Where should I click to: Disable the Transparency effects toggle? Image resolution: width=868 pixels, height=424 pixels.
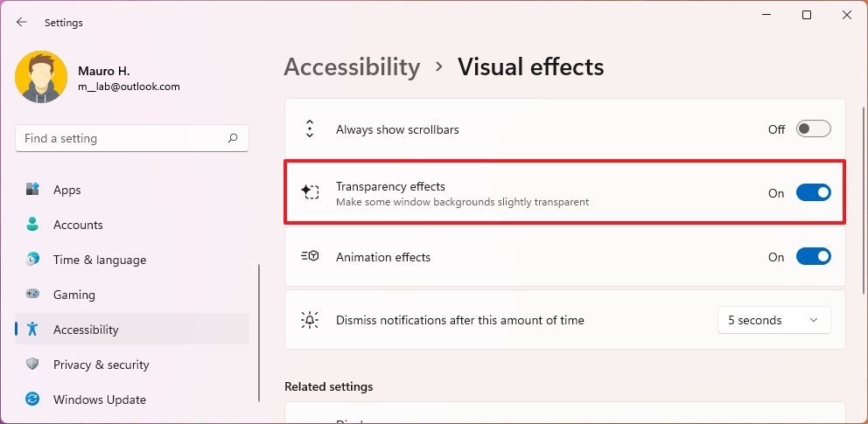[x=813, y=192]
